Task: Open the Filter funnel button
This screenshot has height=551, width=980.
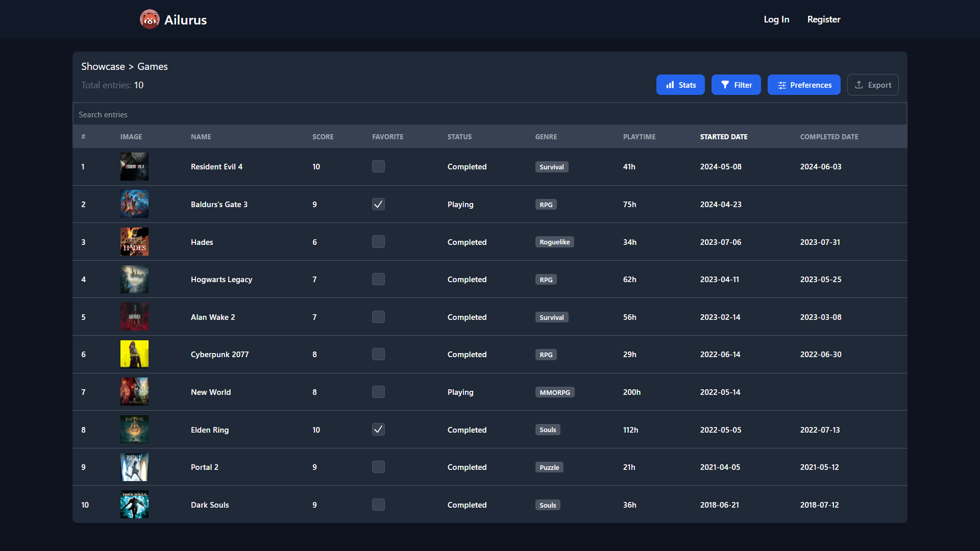Action: pyautogui.click(x=736, y=85)
